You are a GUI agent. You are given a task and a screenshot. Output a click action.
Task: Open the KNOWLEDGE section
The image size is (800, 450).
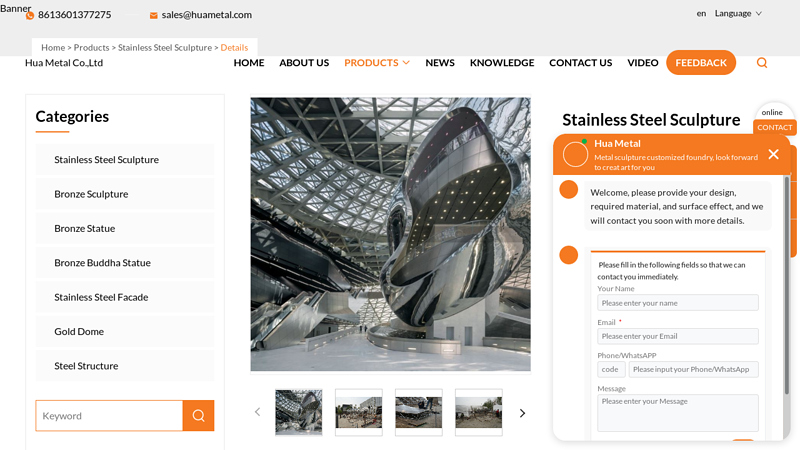pos(502,63)
